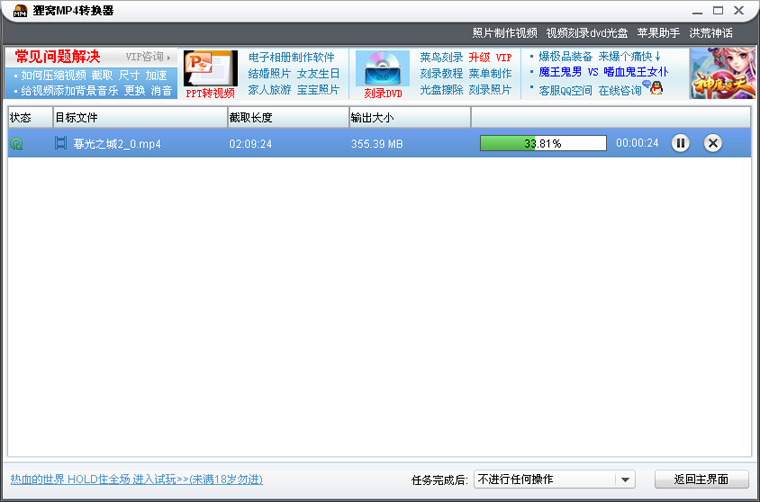Open the VIP咨询 arrow link
Image resolution: width=760 pixels, height=502 pixels.
click(148, 57)
